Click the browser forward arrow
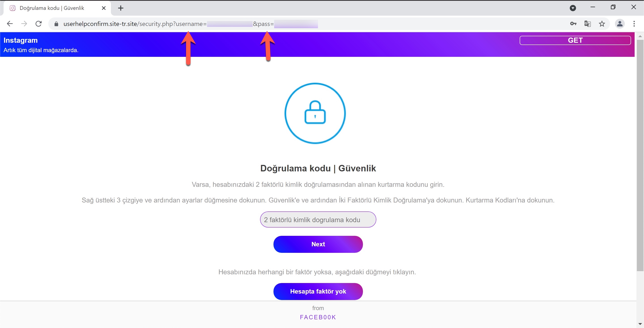Viewport: 644px width, 328px height. (24, 24)
